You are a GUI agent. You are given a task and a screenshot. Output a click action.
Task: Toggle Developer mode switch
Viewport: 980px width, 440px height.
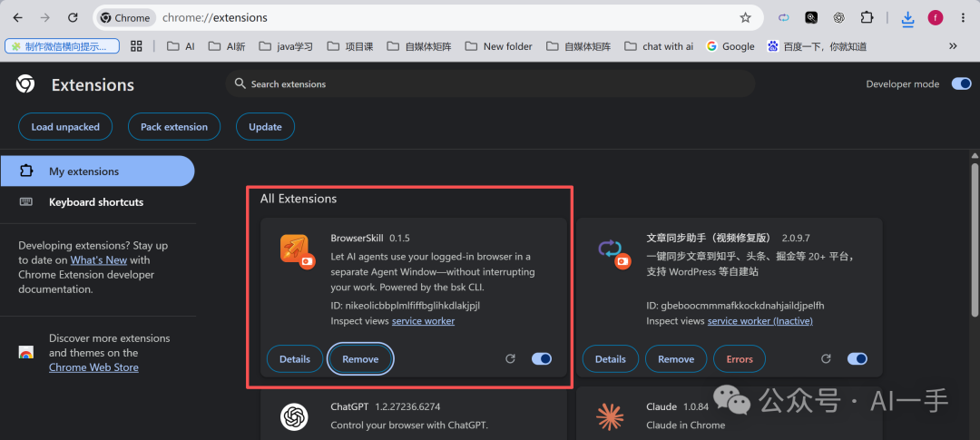(x=961, y=83)
